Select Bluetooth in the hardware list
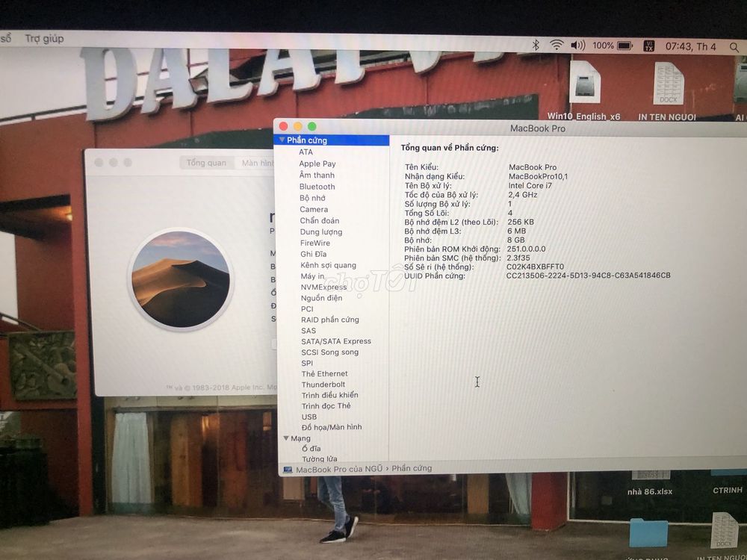This screenshot has width=747, height=560. click(x=317, y=187)
